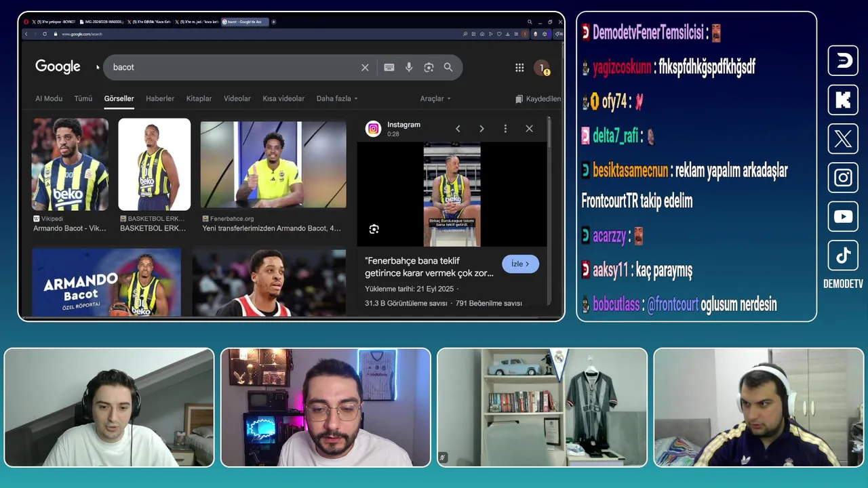Click 'Armando Bacot - Vik...' result title
The image size is (868, 488).
(x=70, y=228)
